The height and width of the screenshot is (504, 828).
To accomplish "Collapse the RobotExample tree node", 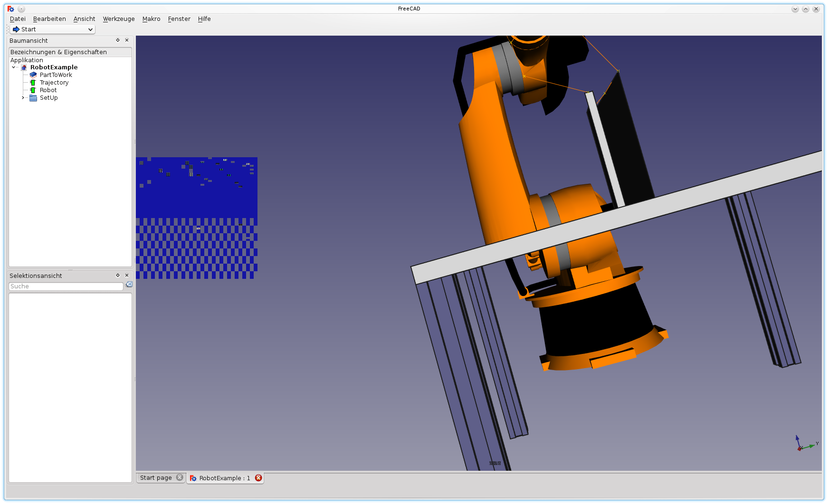I will (x=14, y=67).
